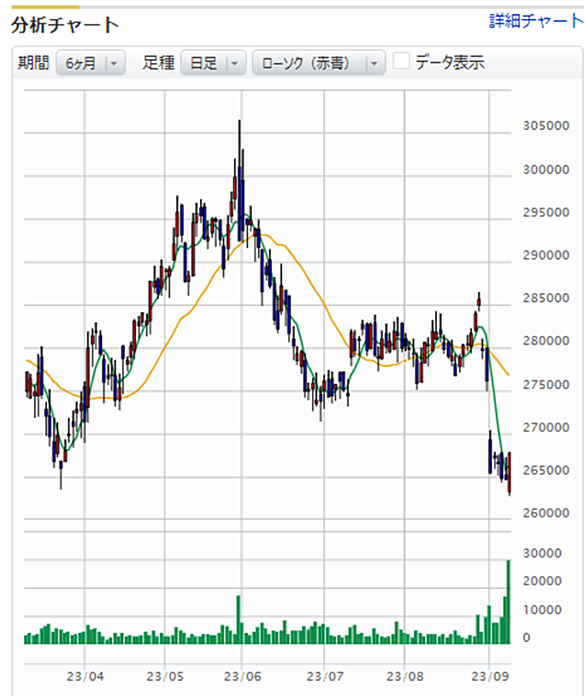Click the 285000 price axis label
Viewport: 586px width, 696px height.
(546, 298)
